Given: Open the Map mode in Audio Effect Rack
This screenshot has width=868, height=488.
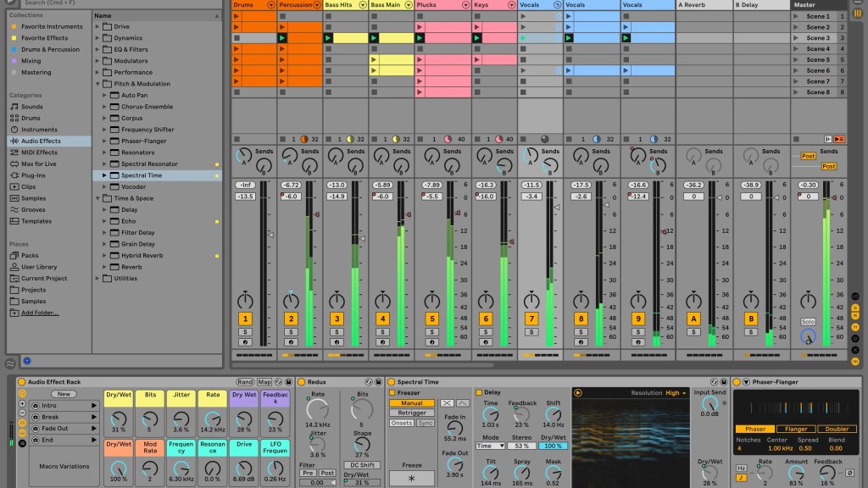Looking at the screenshot, I should (x=264, y=382).
